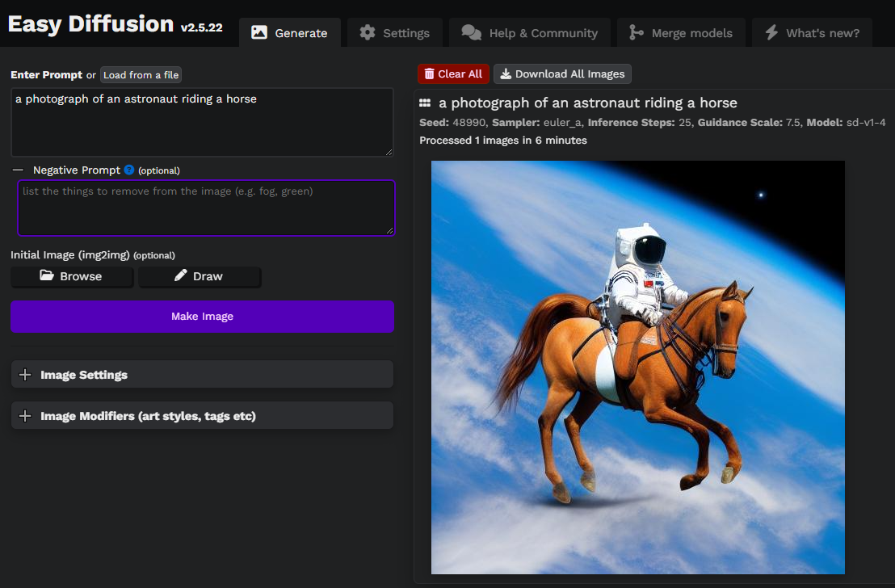Open the Draw initial image tool

pos(200,276)
